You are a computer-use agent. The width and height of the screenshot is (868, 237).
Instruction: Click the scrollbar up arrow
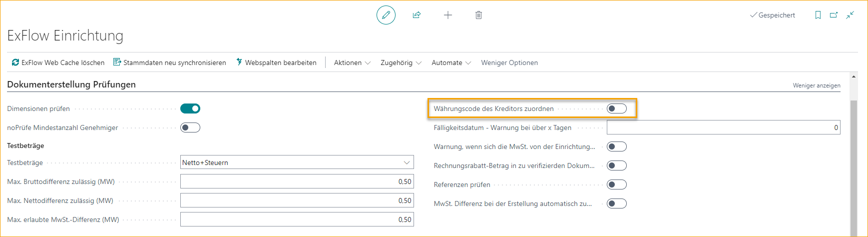coord(854,76)
